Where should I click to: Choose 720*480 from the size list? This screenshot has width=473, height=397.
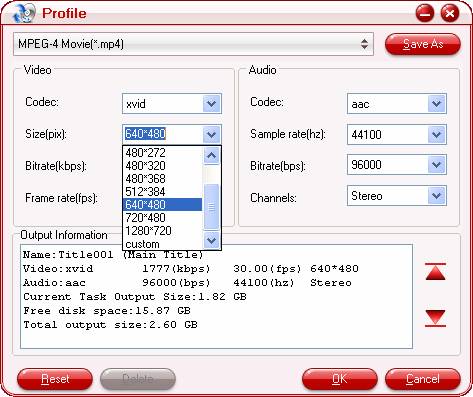(163, 218)
